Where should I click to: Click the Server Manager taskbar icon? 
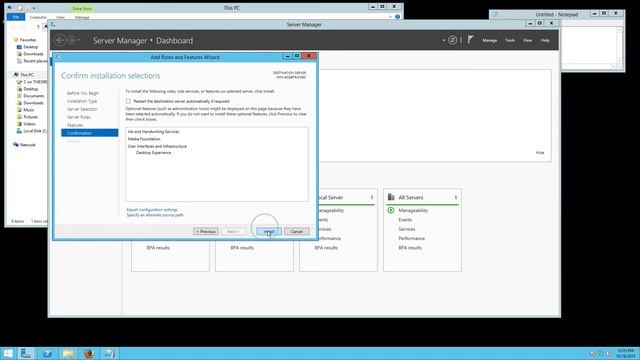(27, 353)
